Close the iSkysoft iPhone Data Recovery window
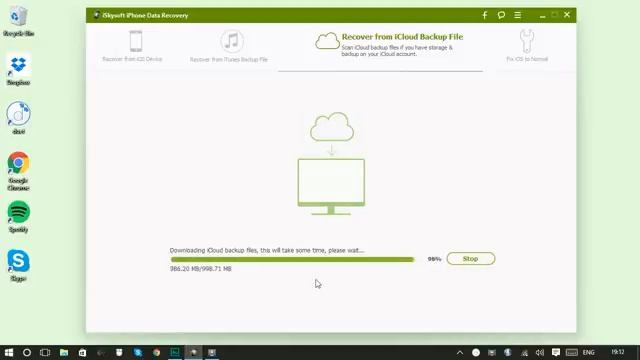Image resolution: width=640 pixels, height=360 pixels. point(567,15)
